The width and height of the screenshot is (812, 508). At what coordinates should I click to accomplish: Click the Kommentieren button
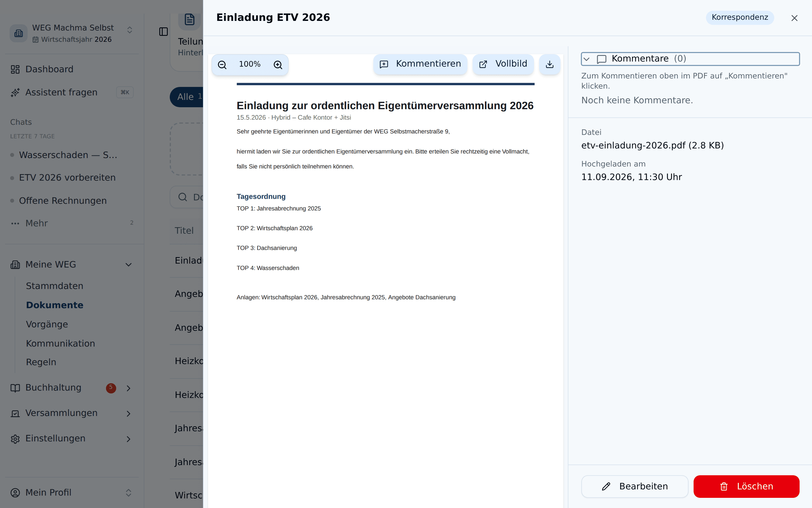(420, 64)
